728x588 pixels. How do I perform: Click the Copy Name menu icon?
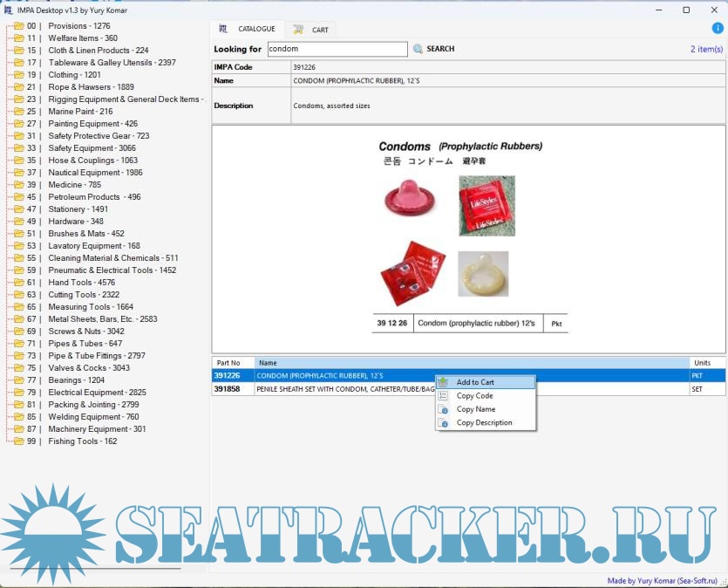443,409
